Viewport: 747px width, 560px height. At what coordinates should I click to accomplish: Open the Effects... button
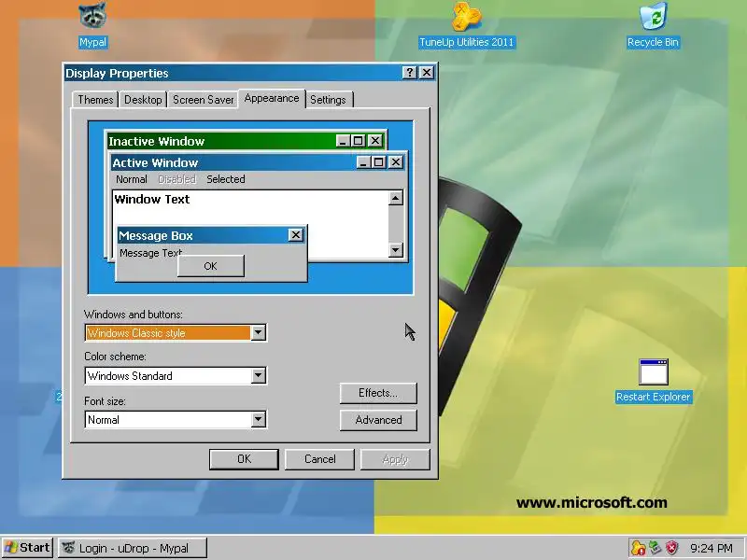click(x=378, y=393)
